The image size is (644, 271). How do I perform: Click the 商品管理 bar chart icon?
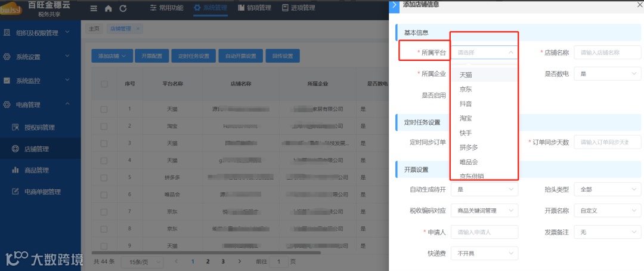pyautogui.click(x=15, y=170)
